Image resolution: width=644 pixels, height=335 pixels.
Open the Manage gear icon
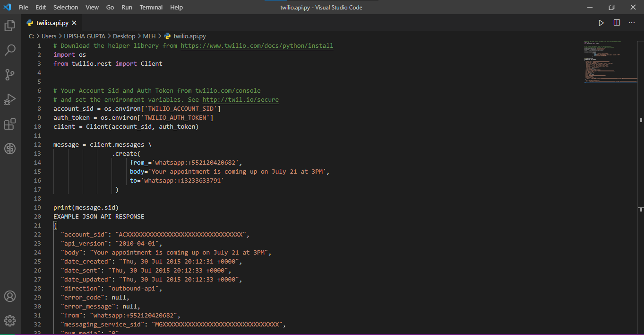[10, 321]
